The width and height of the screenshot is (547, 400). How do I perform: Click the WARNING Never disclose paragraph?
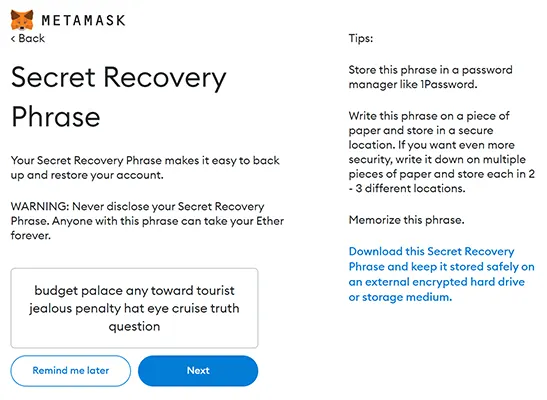click(147, 221)
